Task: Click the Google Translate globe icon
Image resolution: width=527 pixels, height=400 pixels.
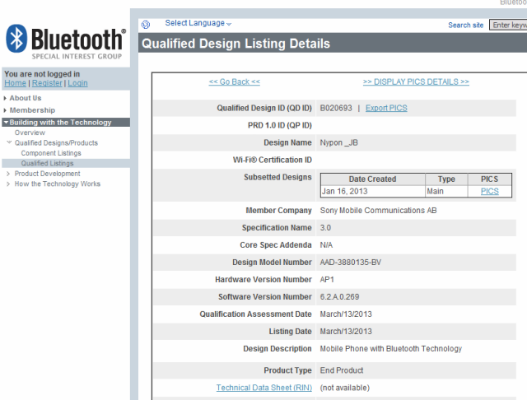Action: coord(146,24)
